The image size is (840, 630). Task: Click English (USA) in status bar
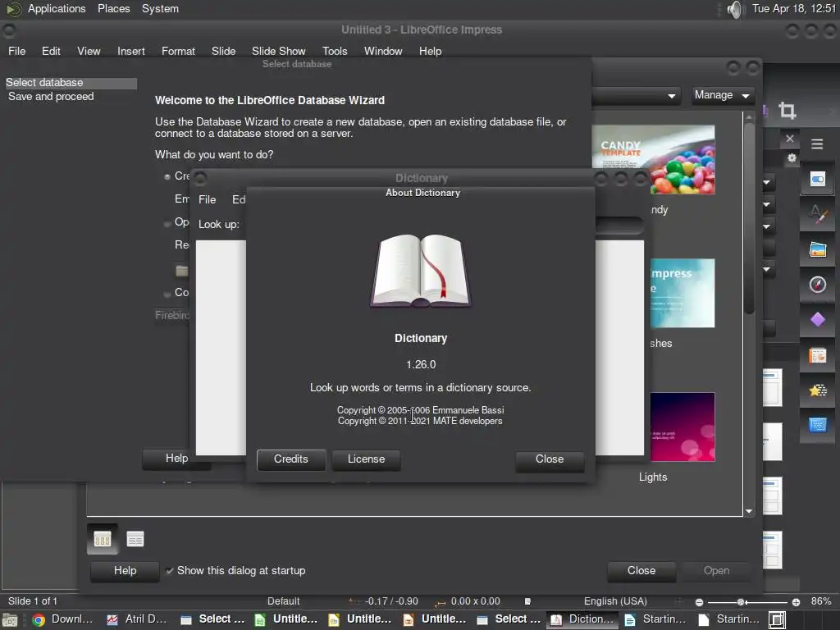click(x=615, y=601)
